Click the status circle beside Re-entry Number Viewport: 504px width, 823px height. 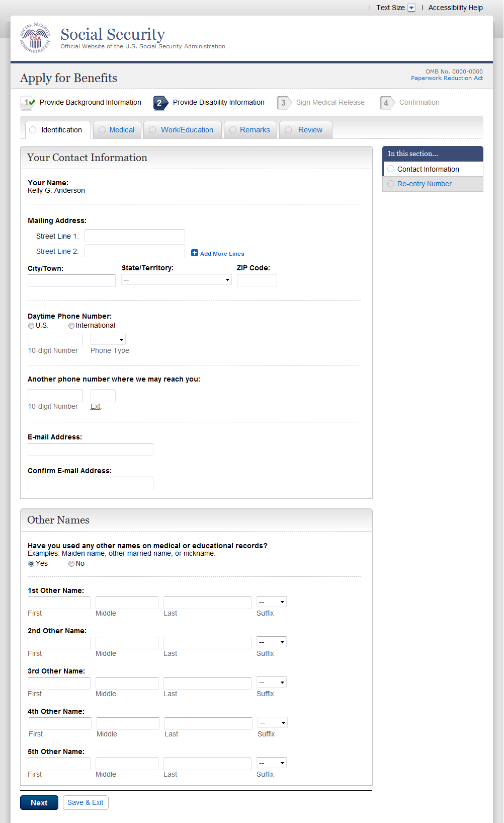click(x=391, y=184)
